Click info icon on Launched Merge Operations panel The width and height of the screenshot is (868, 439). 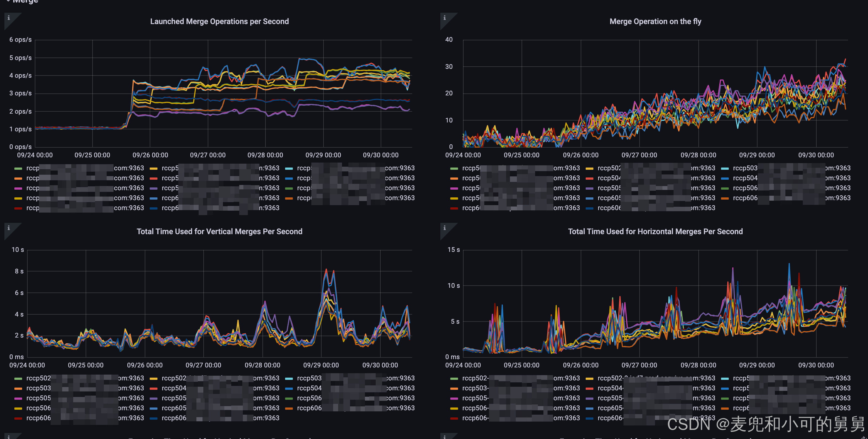click(x=9, y=18)
